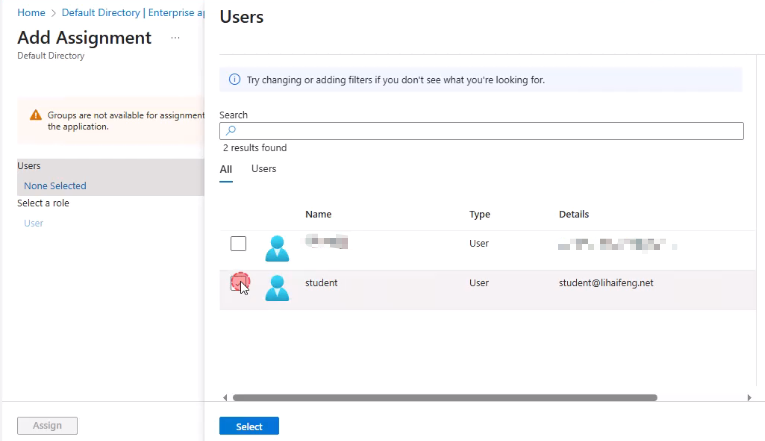Click the None Selected users link

55,186
